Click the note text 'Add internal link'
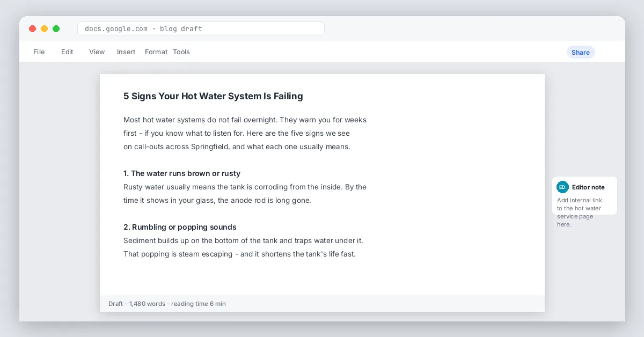Viewport: 644px width, 337px height. [580, 200]
